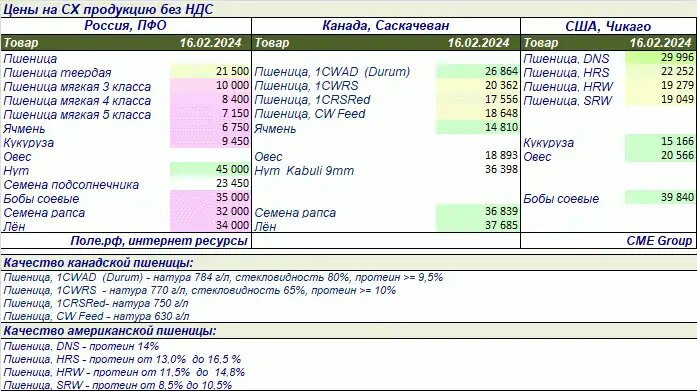Click Kabuli chickpea price 36 398
This screenshot has width=697, height=391.
501,169
